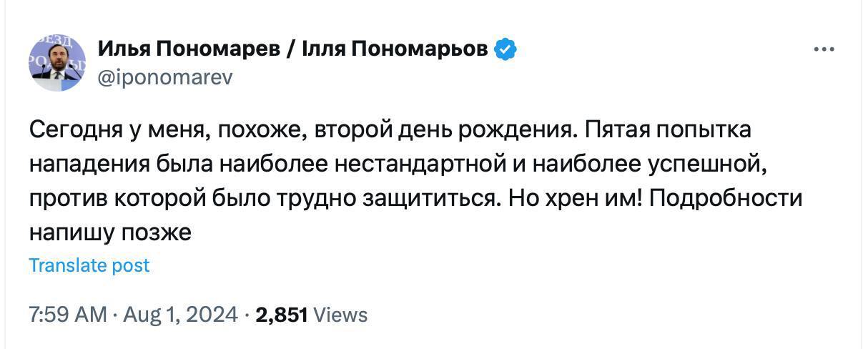This screenshot has width=868, height=349.
Task: Click the @iponomarev handle
Action: coord(164,77)
